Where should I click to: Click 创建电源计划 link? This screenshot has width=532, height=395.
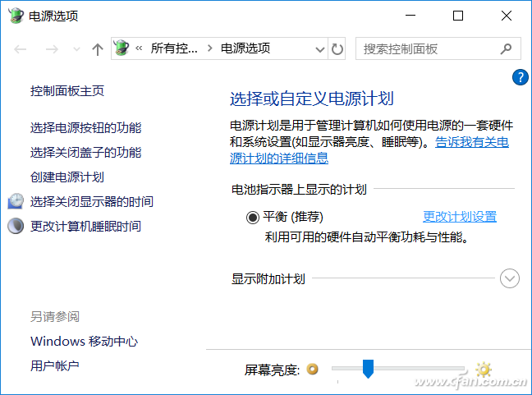(67, 177)
